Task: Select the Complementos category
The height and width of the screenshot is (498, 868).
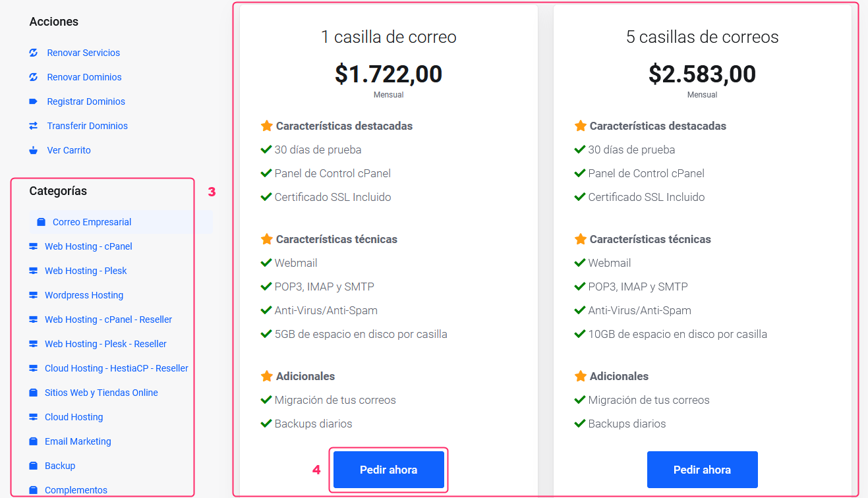Action: pyautogui.click(x=76, y=490)
